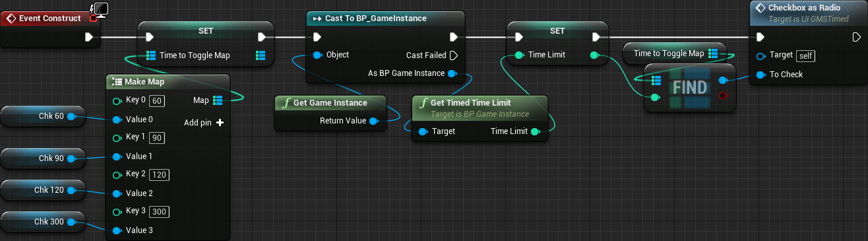Click the red delegate pin on Event Construct
Screen dimensions: 868x241
point(93,18)
